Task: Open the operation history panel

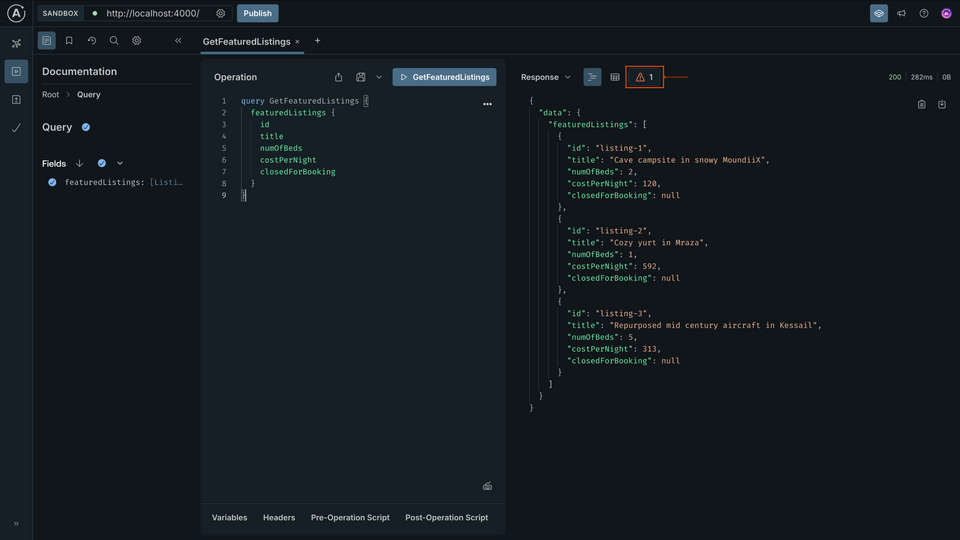Action: [91, 41]
